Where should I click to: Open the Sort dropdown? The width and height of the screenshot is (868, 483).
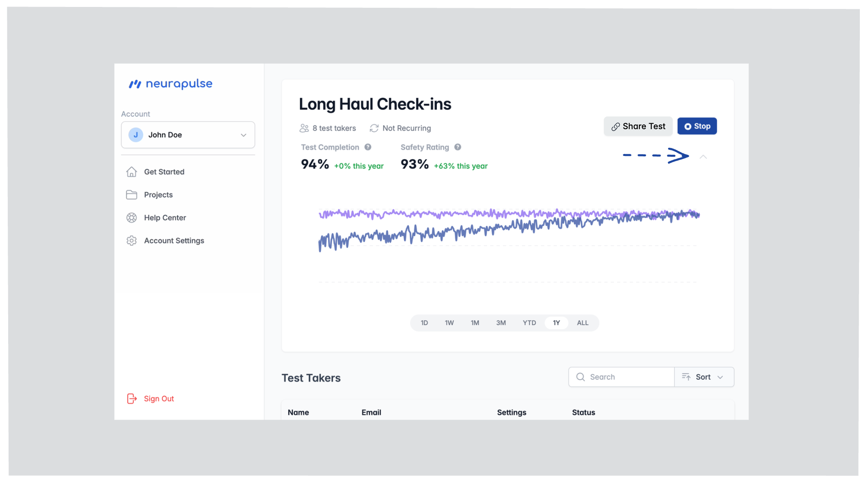[704, 377]
